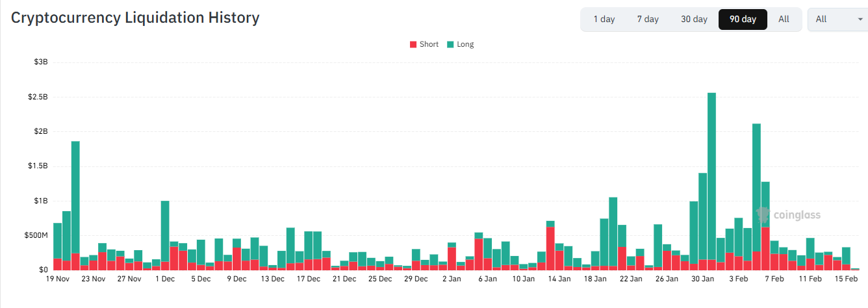Click the coinglass logo watermark icon
The height and width of the screenshot is (308, 868).
(763, 215)
